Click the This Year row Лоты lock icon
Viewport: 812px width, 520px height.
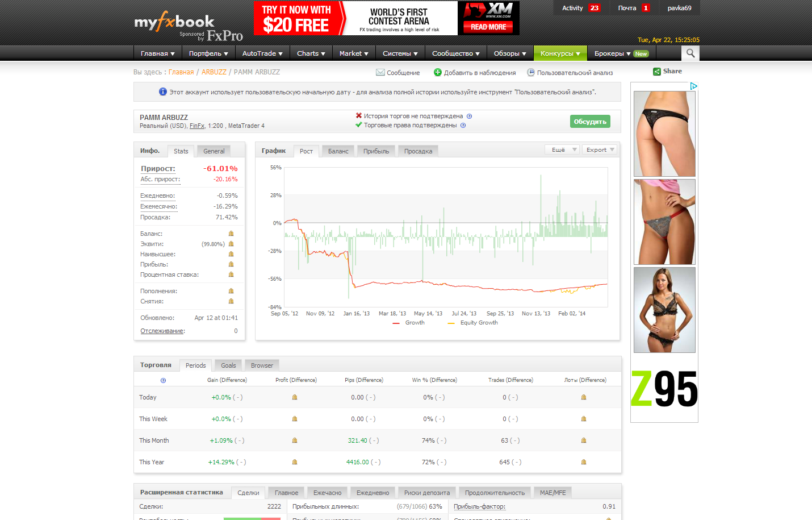click(x=584, y=462)
